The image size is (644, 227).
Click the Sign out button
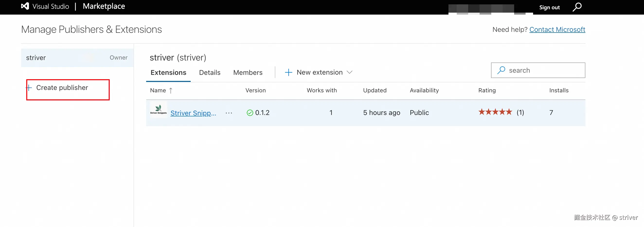(x=549, y=8)
